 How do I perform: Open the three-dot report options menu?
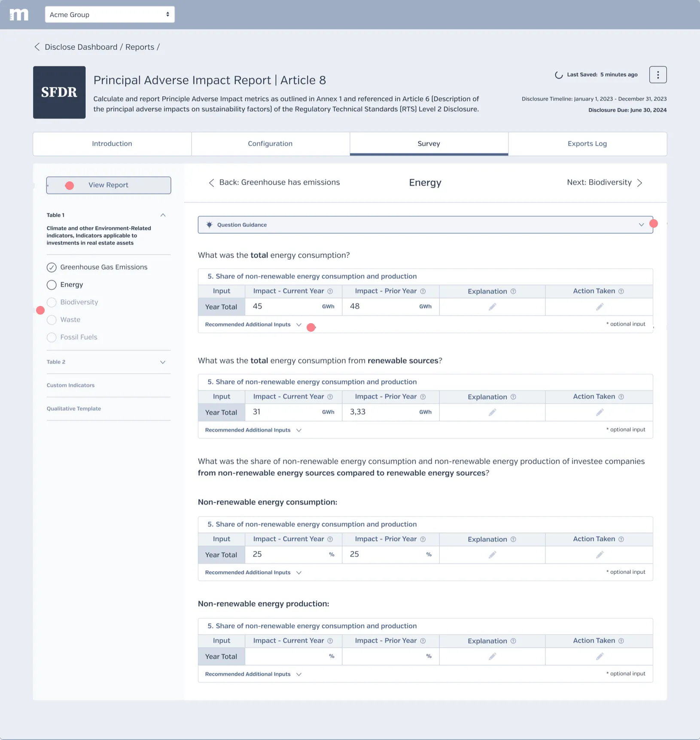tap(657, 75)
